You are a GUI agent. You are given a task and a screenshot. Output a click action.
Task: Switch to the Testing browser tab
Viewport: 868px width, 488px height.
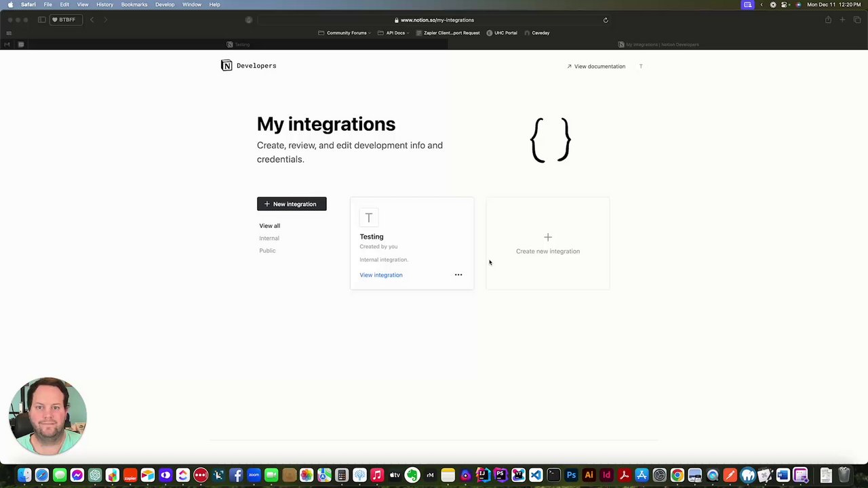coord(238,45)
